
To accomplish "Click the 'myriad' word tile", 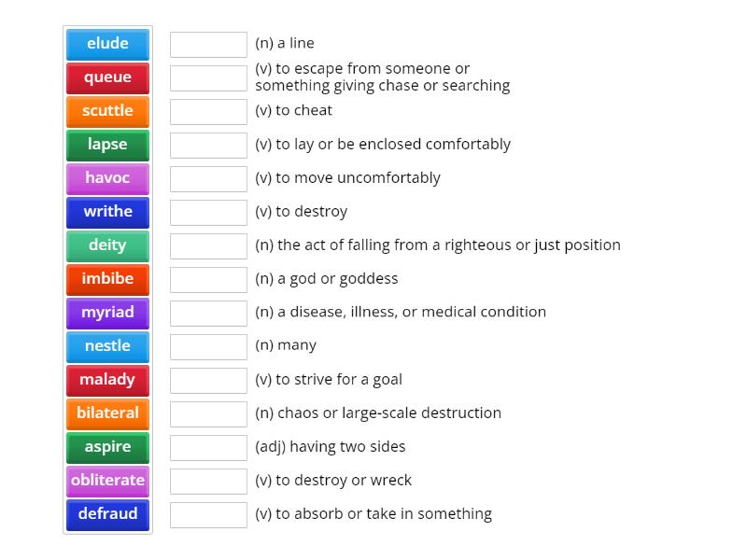I will click(107, 313).
